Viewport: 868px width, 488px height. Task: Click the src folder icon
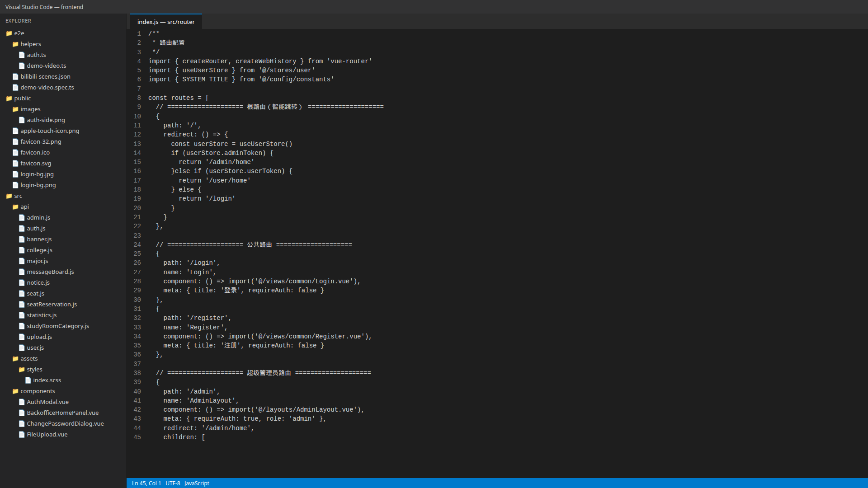(9, 196)
